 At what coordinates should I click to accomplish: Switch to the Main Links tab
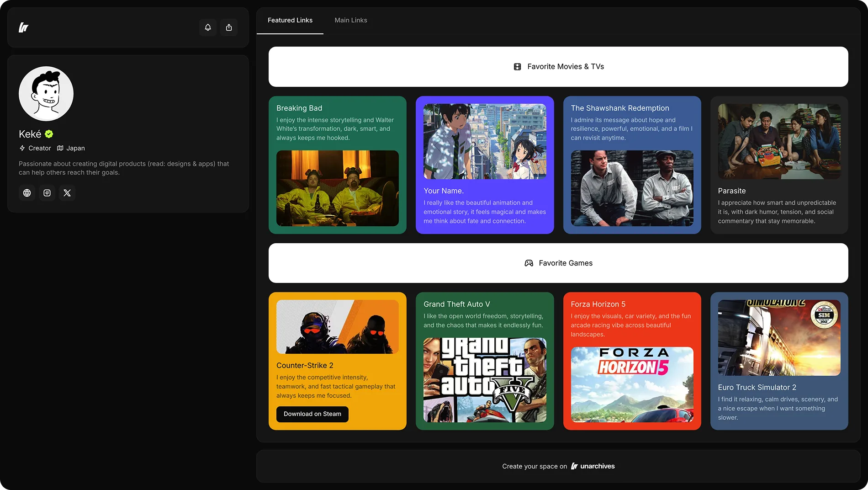coord(351,21)
